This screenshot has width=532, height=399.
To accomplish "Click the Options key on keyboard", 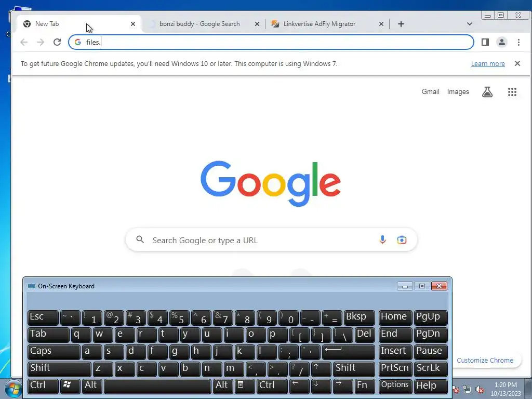I will pyautogui.click(x=395, y=386).
